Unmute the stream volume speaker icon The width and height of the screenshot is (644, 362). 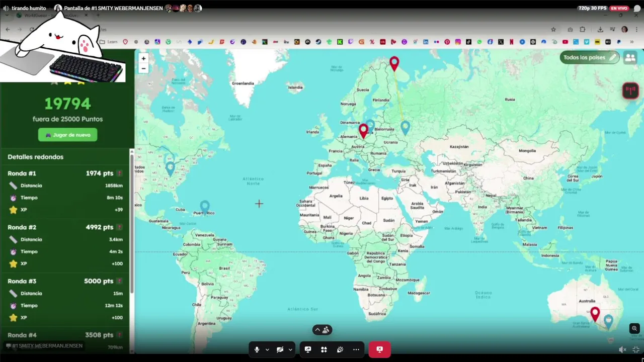[623, 349]
